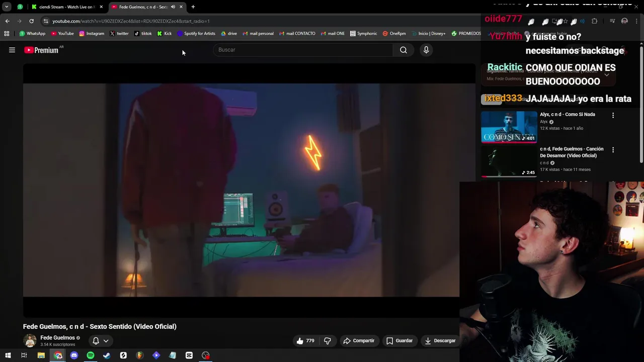Open the drive bookmark
The image size is (644, 362).
pyautogui.click(x=229, y=34)
